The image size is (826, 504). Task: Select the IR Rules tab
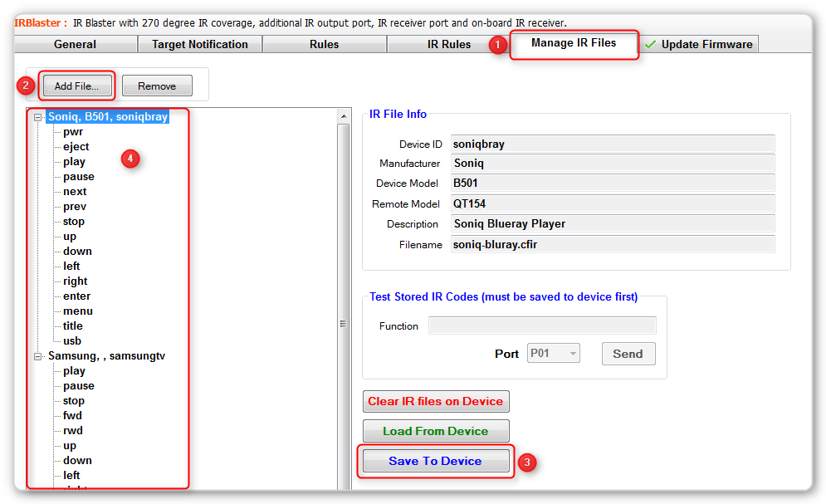coord(448,44)
